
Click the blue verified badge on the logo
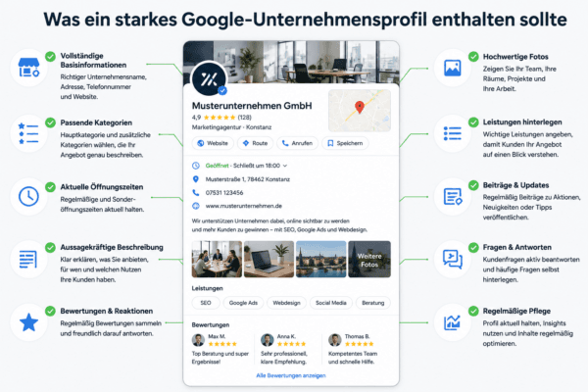coord(222,90)
